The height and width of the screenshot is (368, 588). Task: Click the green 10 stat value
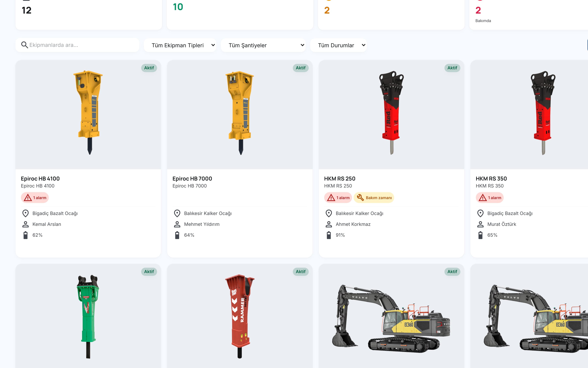(178, 7)
